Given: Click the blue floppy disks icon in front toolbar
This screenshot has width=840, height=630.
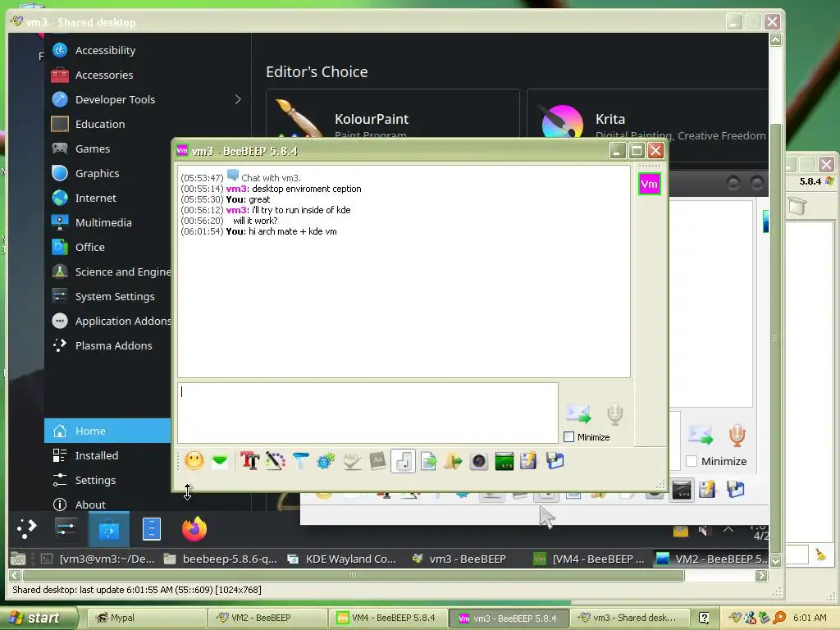Looking at the screenshot, I should pyautogui.click(x=555, y=461).
